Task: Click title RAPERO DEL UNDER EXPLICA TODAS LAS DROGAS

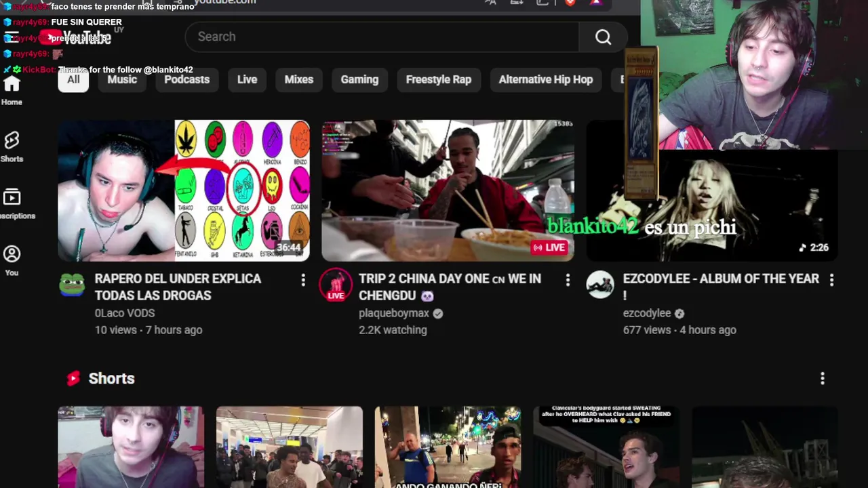Action: 178,287
